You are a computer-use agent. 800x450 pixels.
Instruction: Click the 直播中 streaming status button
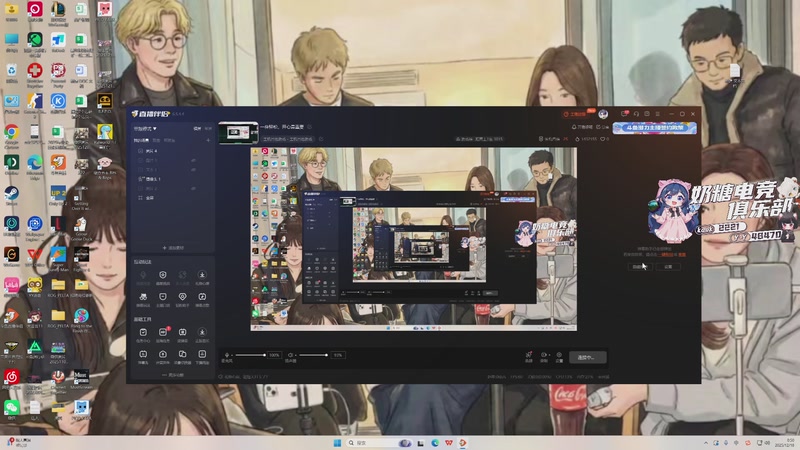(x=588, y=357)
